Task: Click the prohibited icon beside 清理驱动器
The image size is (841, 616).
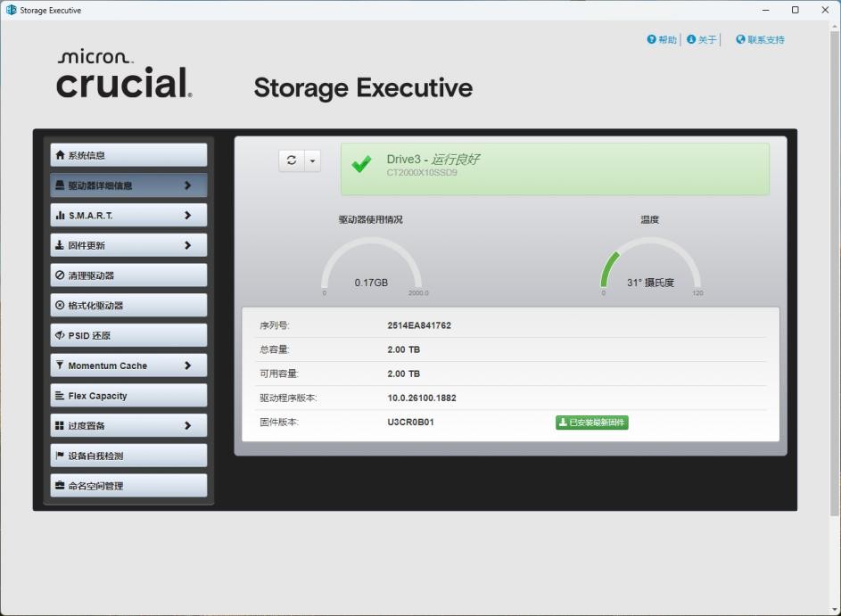Action: click(60, 275)
